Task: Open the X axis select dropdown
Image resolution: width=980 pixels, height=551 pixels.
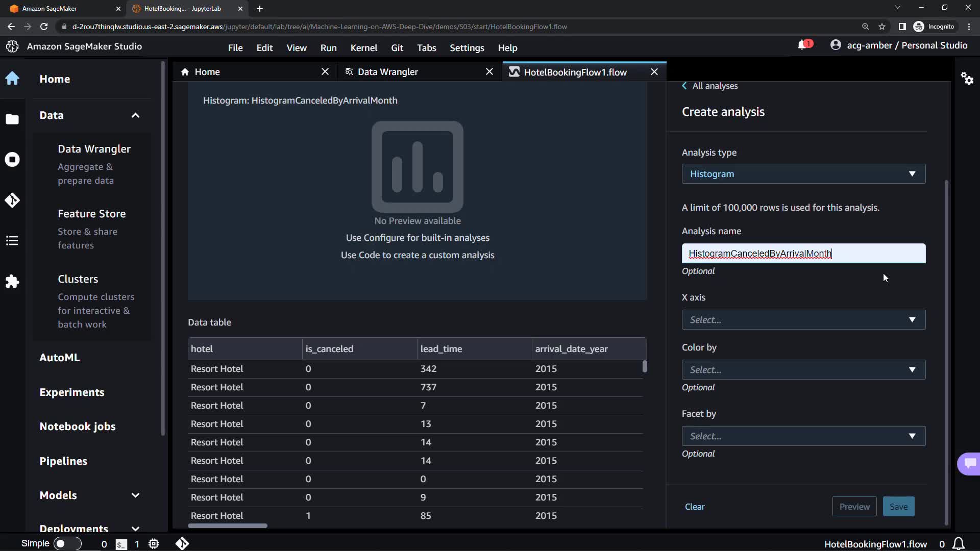Action: click(x=803, y=320)
